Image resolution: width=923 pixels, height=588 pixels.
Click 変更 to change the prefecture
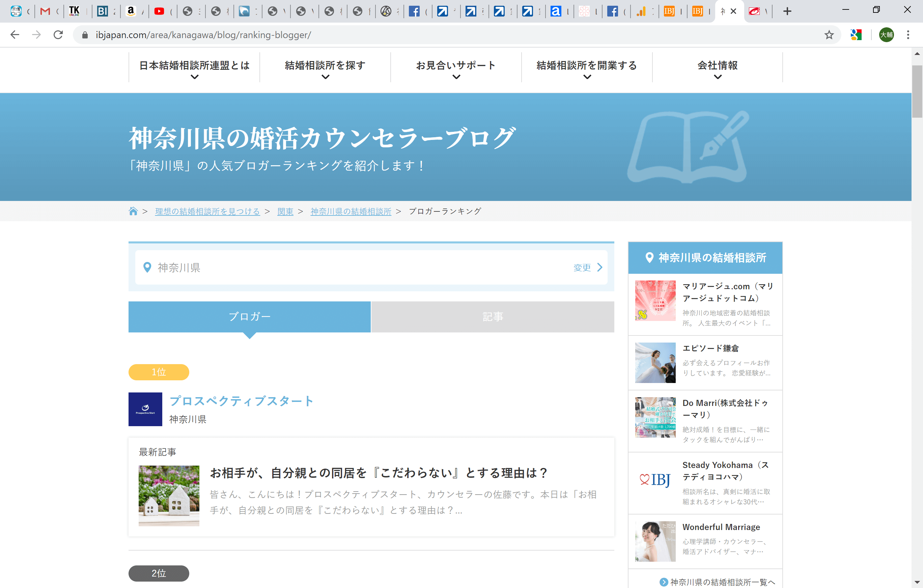(588, 267)
